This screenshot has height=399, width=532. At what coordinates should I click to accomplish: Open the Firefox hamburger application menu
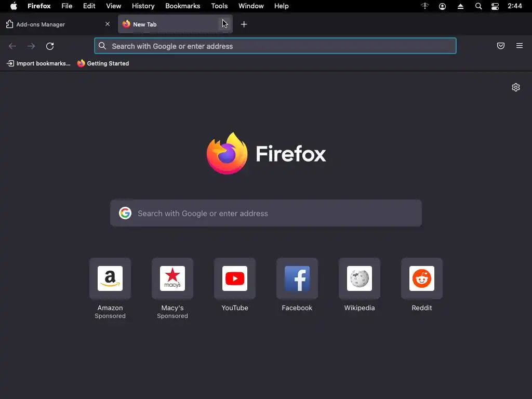[520, 46]
